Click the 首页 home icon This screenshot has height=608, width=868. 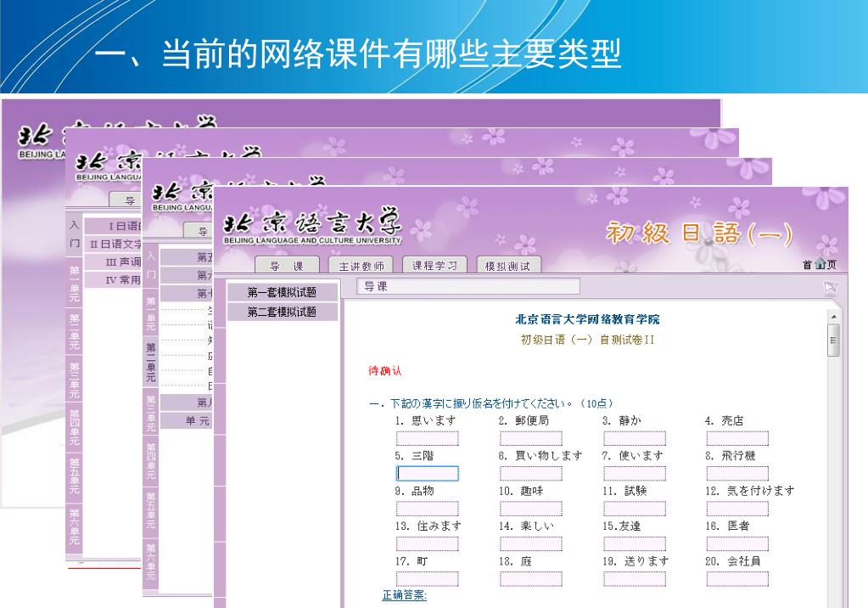point(820,264)
